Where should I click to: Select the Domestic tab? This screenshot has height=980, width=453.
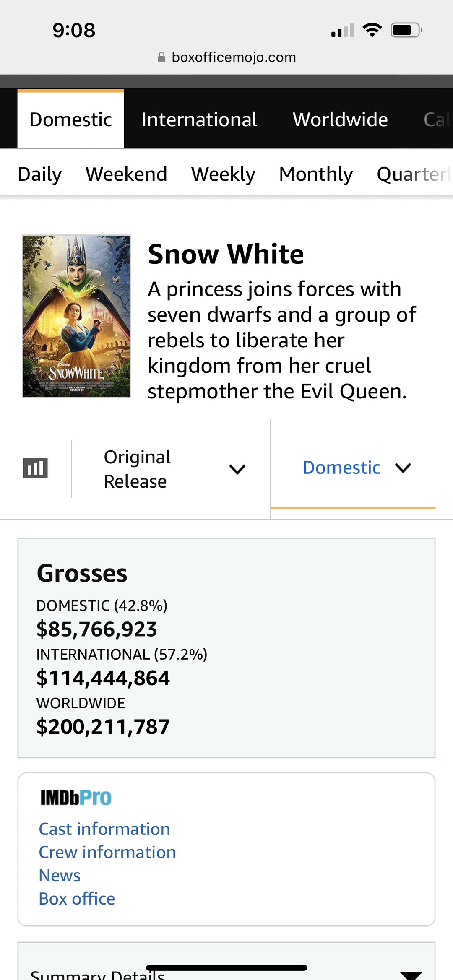tap(70, 120)
